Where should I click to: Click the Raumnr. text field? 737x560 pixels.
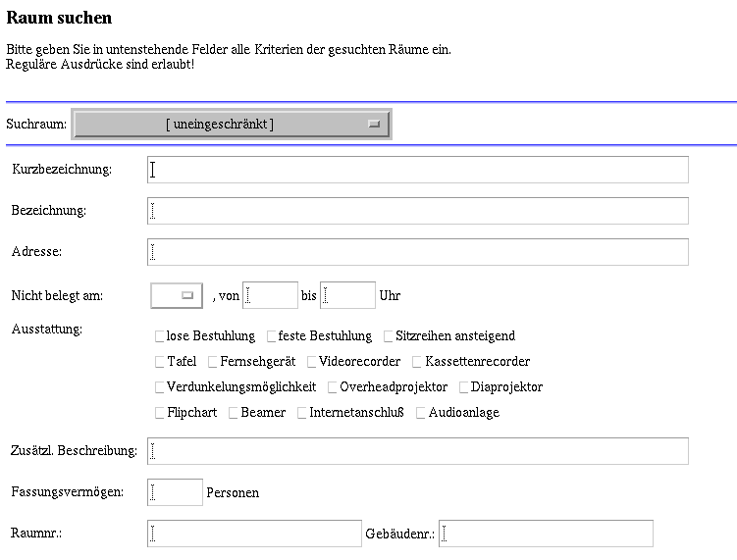(254, 534)
